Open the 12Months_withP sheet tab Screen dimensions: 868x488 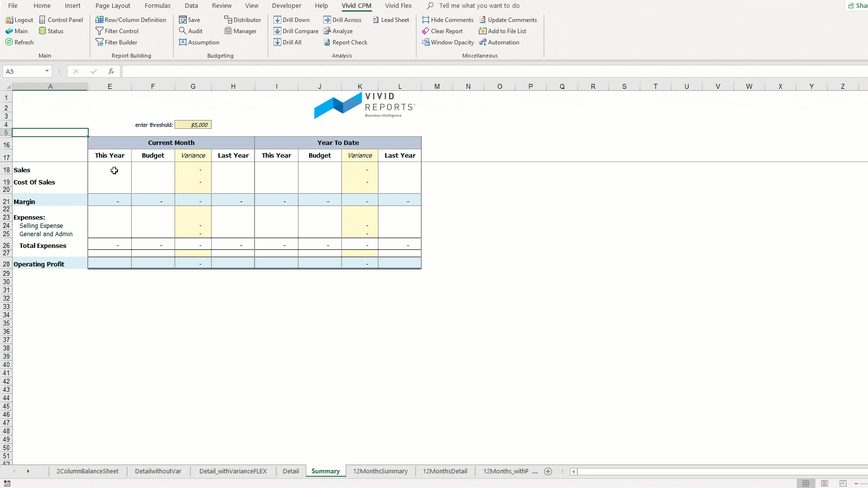(506, 471)
